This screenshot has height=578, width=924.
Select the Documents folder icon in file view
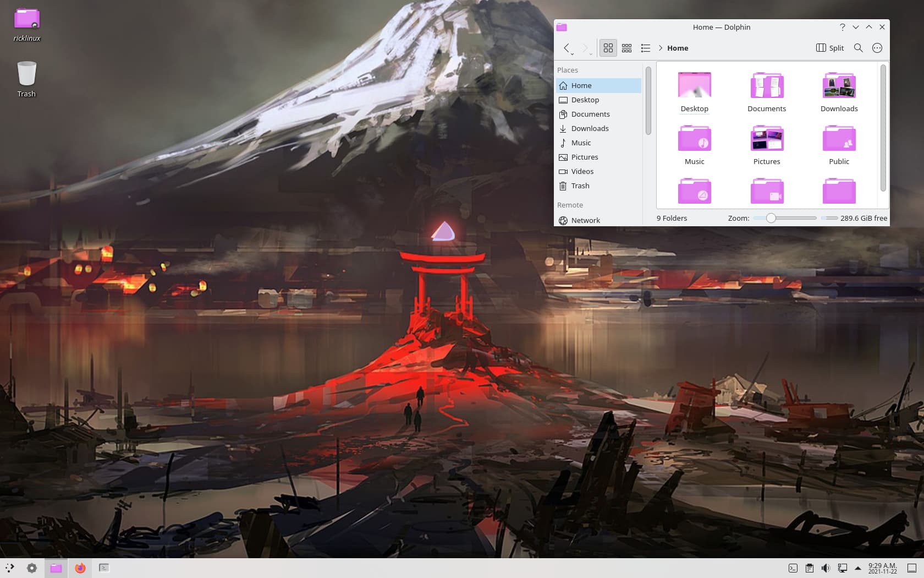point(767,85)
